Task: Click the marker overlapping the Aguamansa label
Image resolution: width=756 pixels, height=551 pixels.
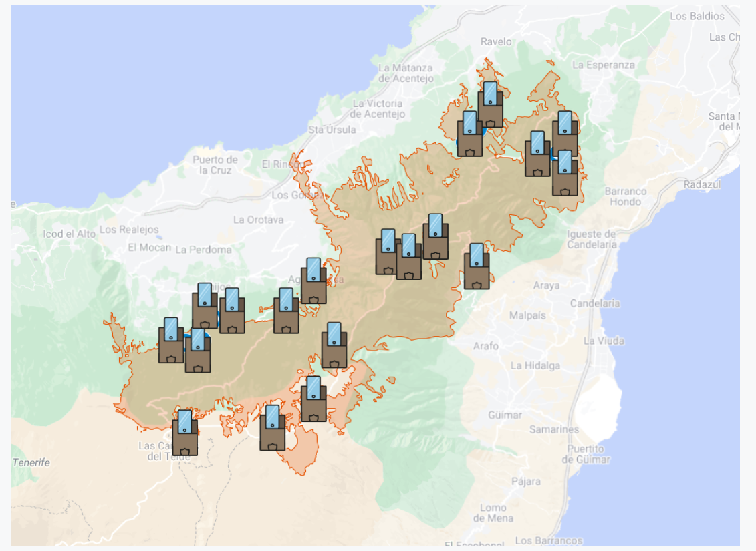Action: [313, 281]
